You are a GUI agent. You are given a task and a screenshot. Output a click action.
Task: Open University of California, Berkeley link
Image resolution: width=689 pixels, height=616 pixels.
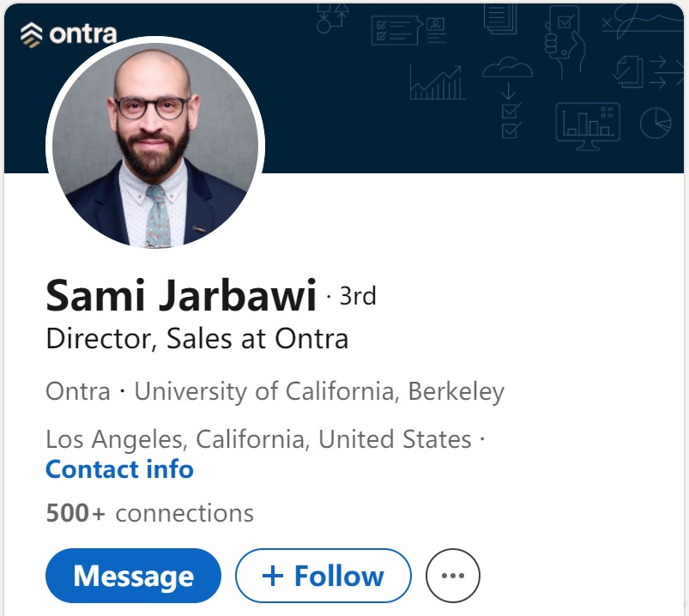tap(319, 392)
